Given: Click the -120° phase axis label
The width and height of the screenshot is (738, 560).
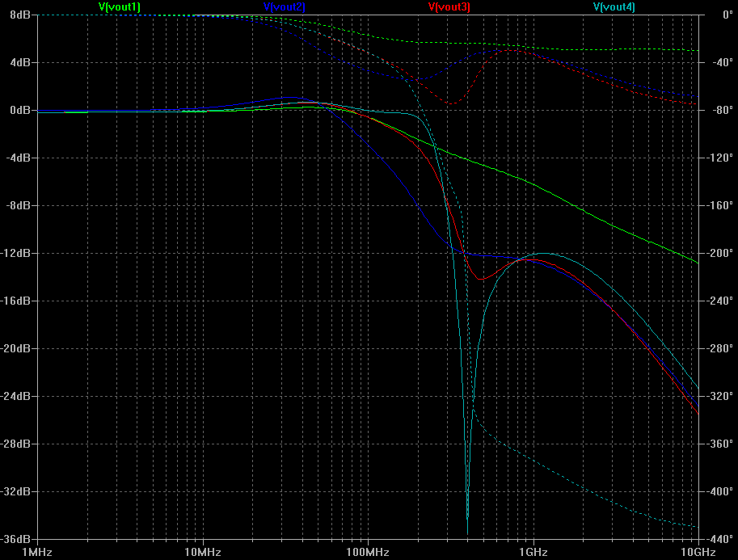Looking at the screenshot, I should click(x=719, y=158).
